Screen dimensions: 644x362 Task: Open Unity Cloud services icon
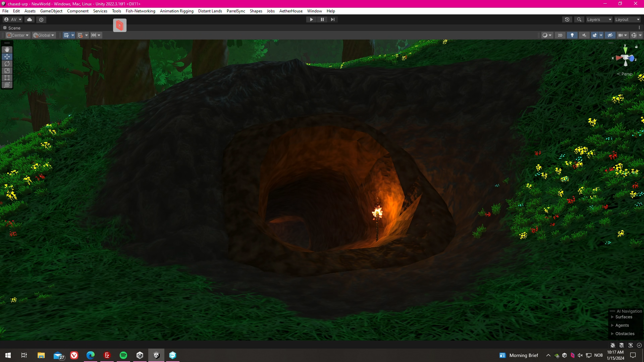[30, 19]
